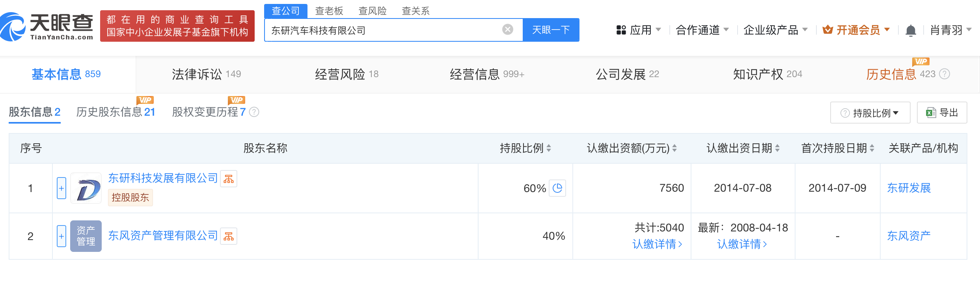The height and width of the screenshot is (281, 980).
Task: Sort by 认缴出资额 column
Action: point(674,148)
